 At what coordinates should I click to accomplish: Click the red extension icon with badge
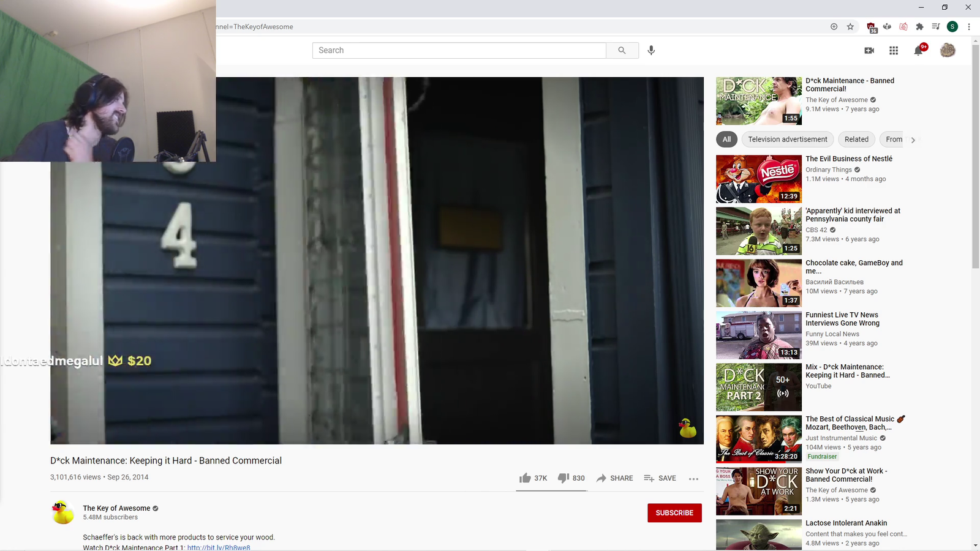[x=872, y=27]
